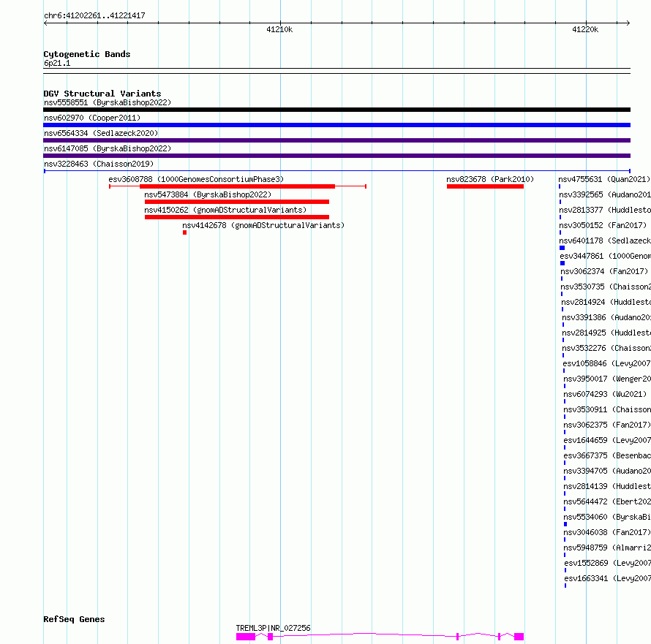Click the nsv2813377 variant label
This screenshot has height=644, width=651.
click(605, 210)
